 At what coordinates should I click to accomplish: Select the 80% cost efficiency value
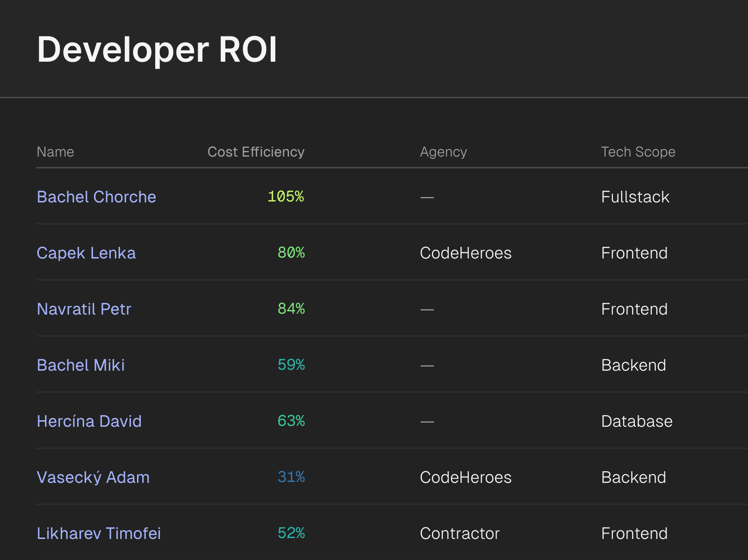coord(291,252)
